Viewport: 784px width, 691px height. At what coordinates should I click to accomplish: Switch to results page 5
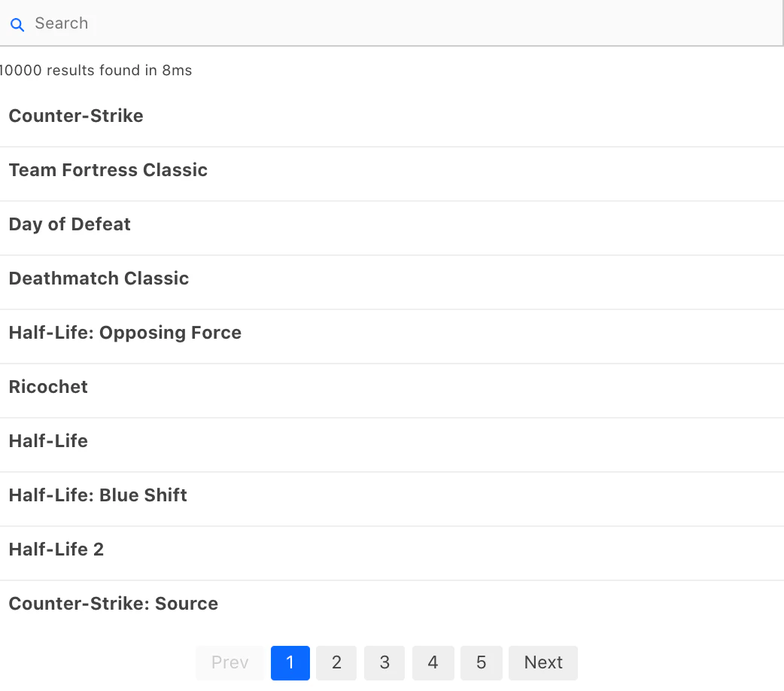click(x=481, y=663)
